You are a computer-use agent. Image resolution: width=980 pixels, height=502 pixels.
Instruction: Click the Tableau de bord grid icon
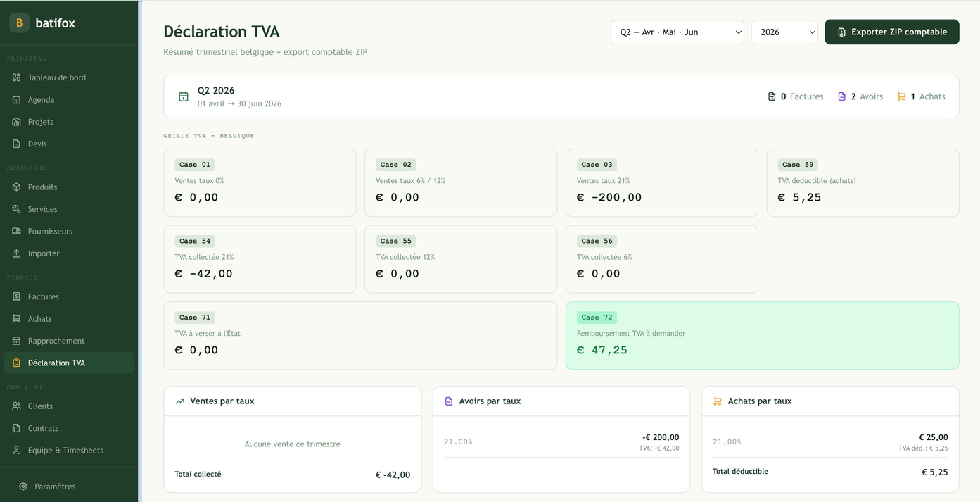(x=16, y=77)
